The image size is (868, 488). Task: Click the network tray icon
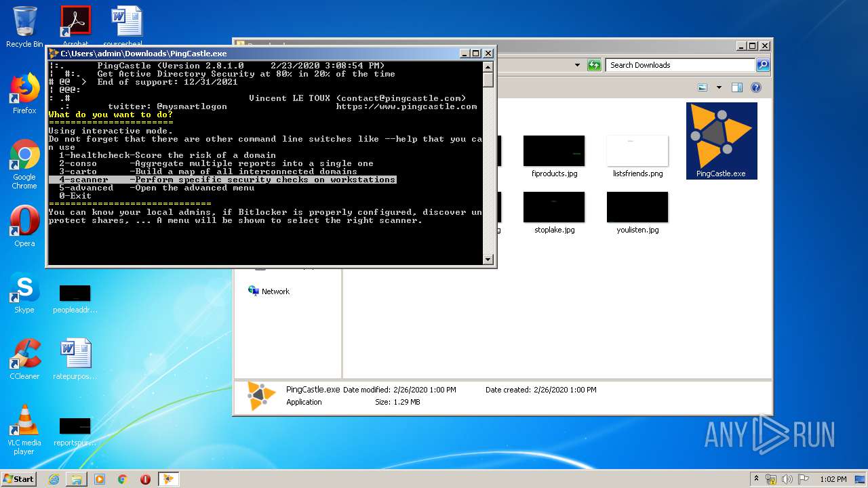click(x=771, y=479)
